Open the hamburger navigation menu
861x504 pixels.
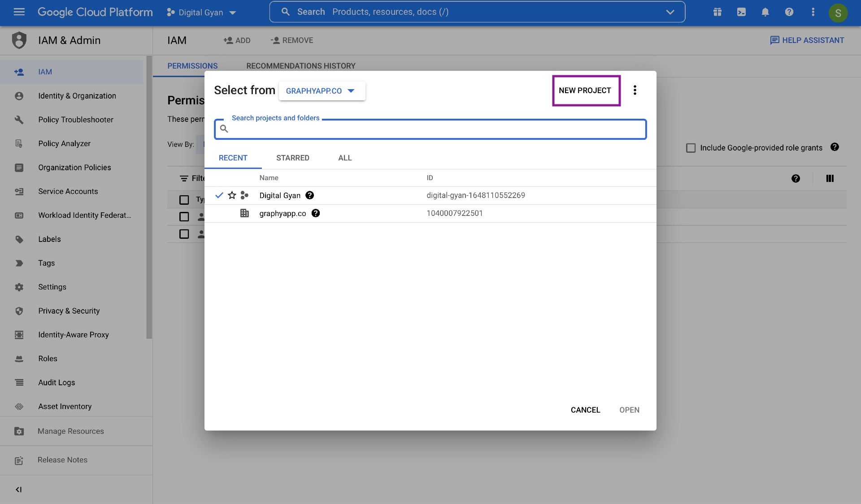coord(19,12)
